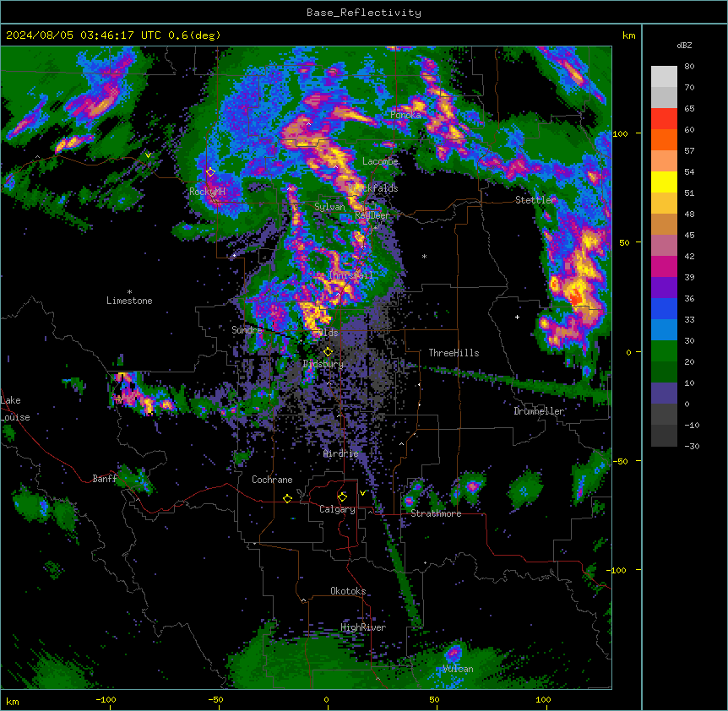The height and width of the screenshot is (711, 728).
Task: Click the Airdrie city label
Action: pyautogui.click(x=341, y=453)
